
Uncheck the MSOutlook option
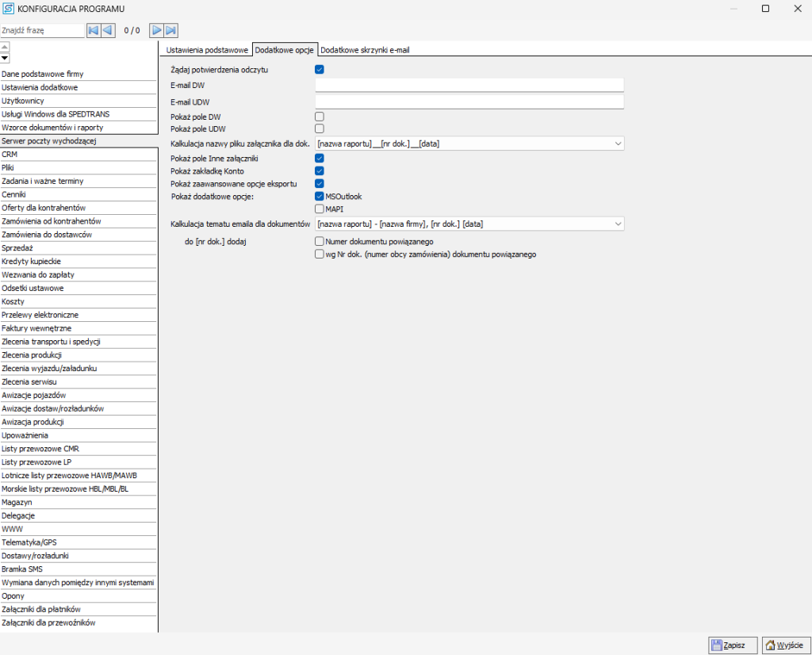click(x=320, y=196)
